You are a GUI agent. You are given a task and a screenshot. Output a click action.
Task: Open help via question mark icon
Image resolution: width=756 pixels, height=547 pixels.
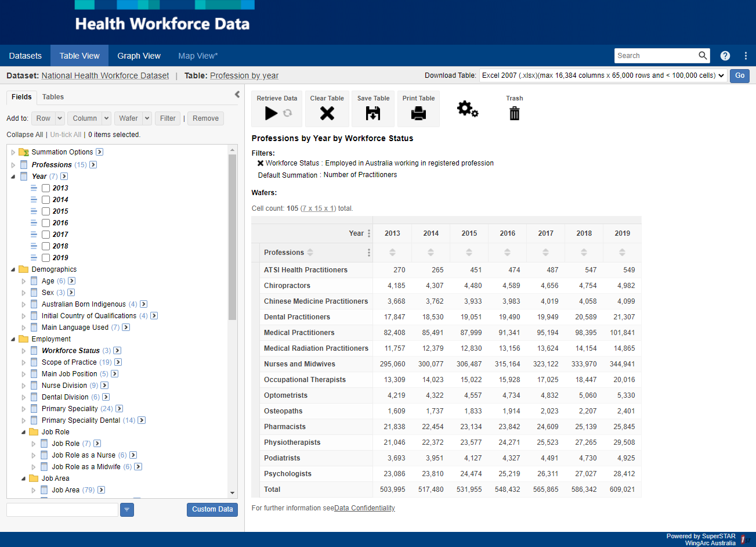coord(725,56)
